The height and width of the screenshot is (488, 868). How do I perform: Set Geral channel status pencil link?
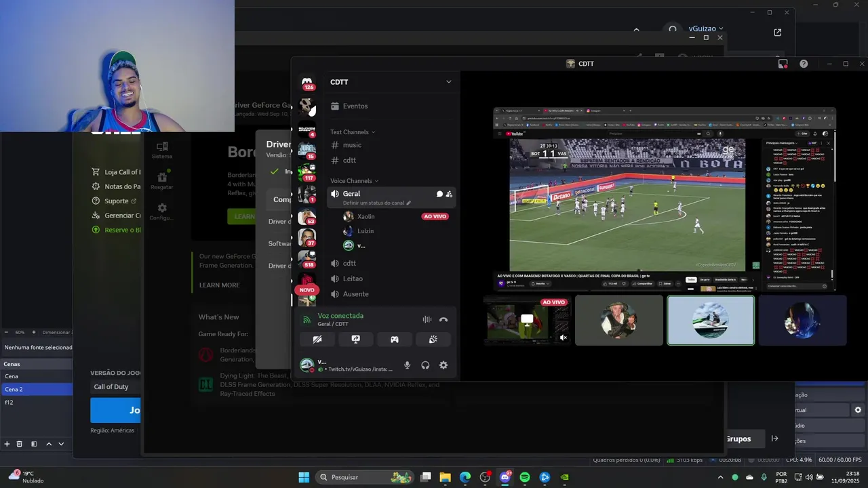point(376,203)
